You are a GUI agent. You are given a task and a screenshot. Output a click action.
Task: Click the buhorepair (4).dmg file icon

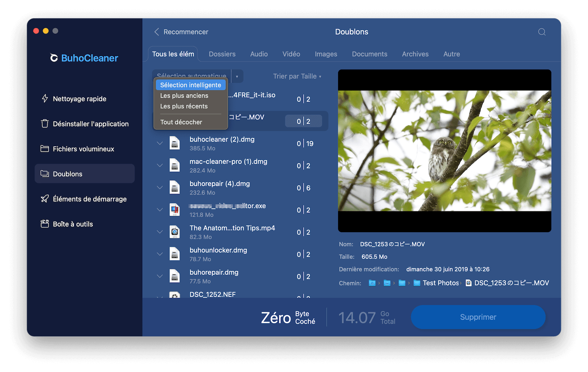click(x=175, y=188)
